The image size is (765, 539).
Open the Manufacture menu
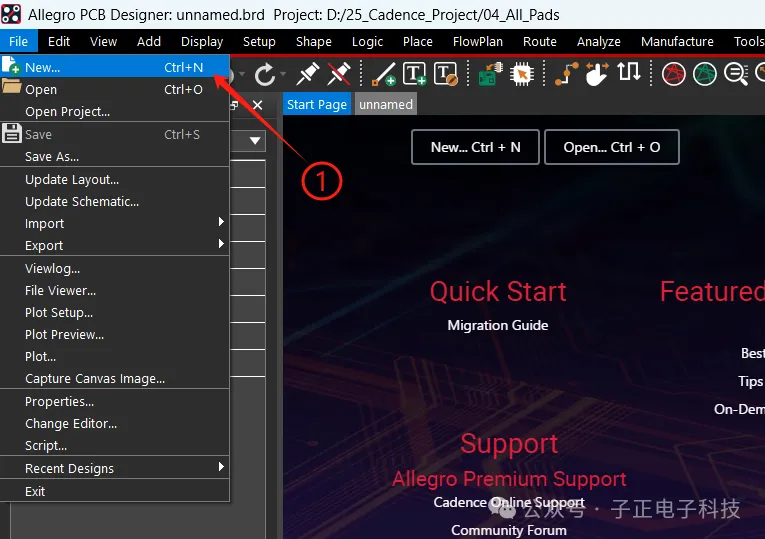point(677,41)
